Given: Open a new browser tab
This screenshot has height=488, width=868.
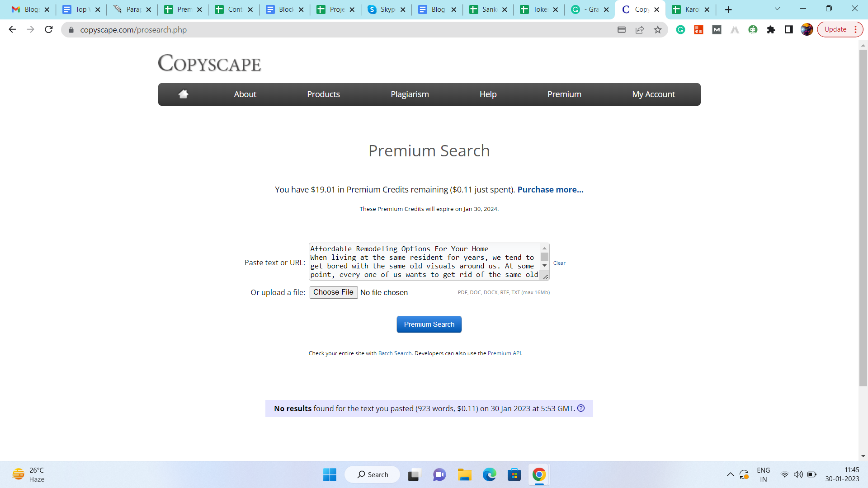Looking at the screenshot, I should pyautogui.click(x=728, y=9).
